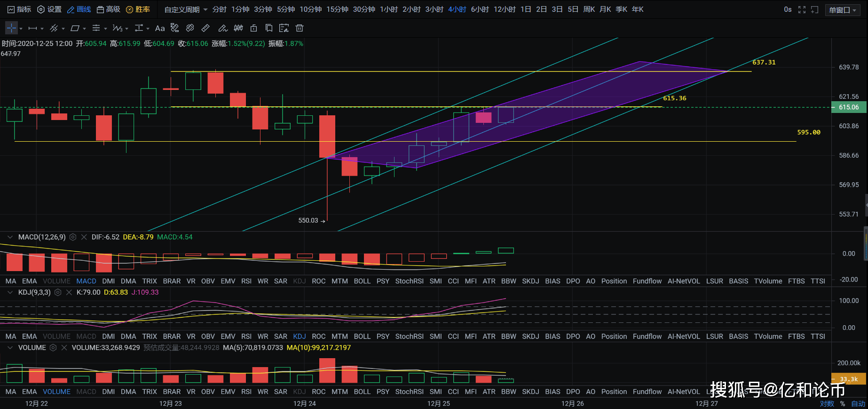Open the 指标 indicators menu
The width and height of the screenshot is (868, 409).
click(19, 9)
